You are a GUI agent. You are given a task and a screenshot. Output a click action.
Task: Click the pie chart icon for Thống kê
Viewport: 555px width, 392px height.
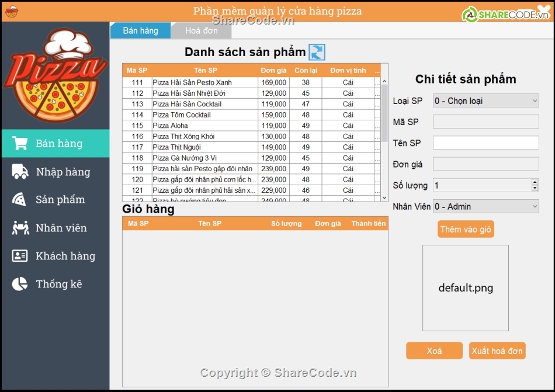pos(20,284)
